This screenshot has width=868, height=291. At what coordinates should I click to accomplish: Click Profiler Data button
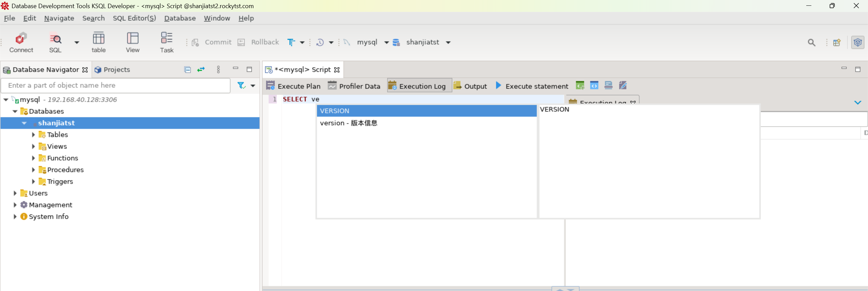pyautogui.click(x=354, y=86)
